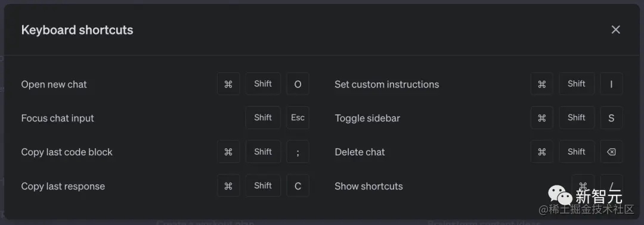Viewport: 644px width, 225px height.
Task: Click the O key for Open new chat
Action: point(298,84)
